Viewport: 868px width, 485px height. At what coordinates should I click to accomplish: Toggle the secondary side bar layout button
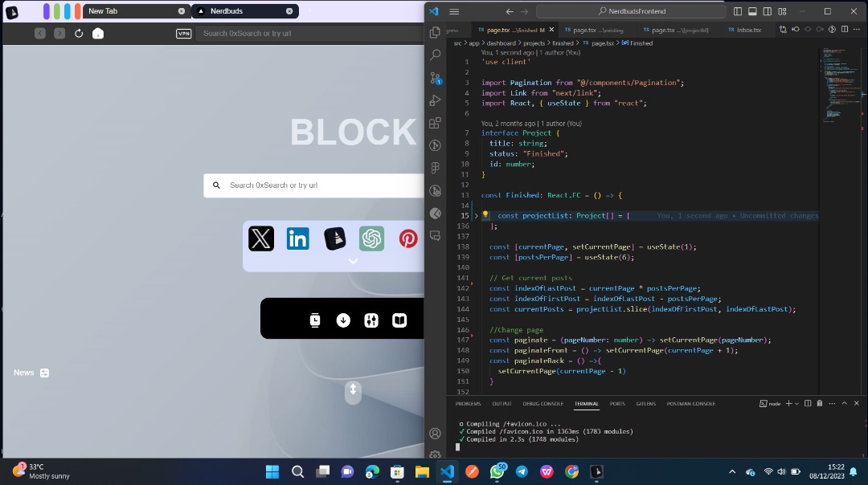[x=768, y=11]
